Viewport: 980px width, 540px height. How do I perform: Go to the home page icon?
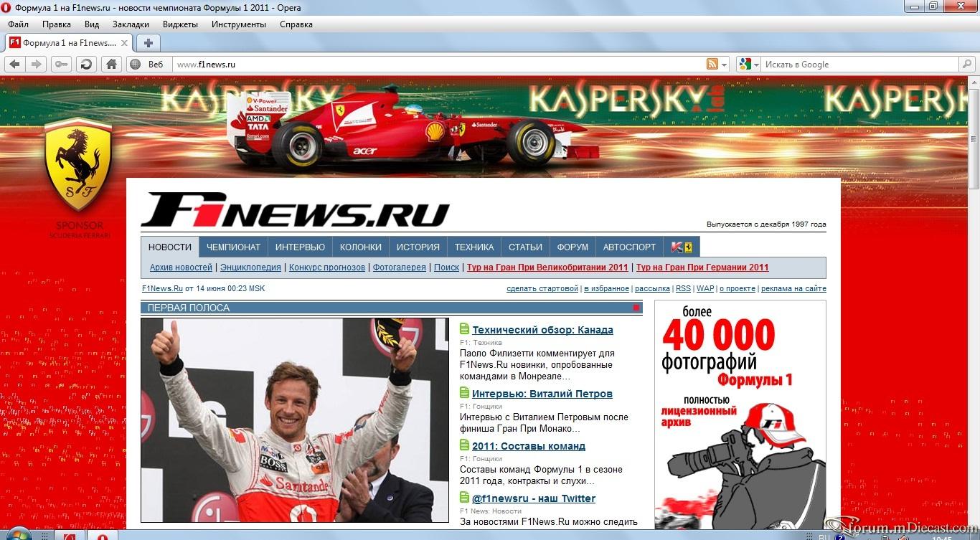(x=111, y=64)
